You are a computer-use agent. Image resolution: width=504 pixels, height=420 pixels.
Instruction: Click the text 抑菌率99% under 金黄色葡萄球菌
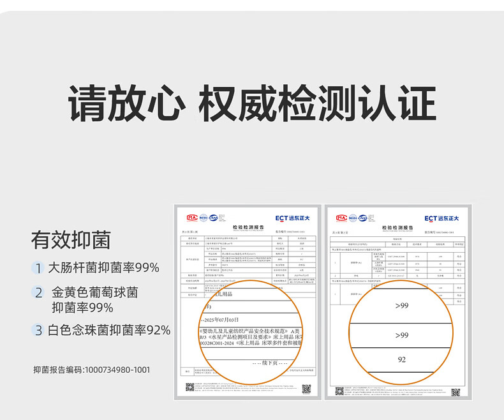[x=82, y=308]
